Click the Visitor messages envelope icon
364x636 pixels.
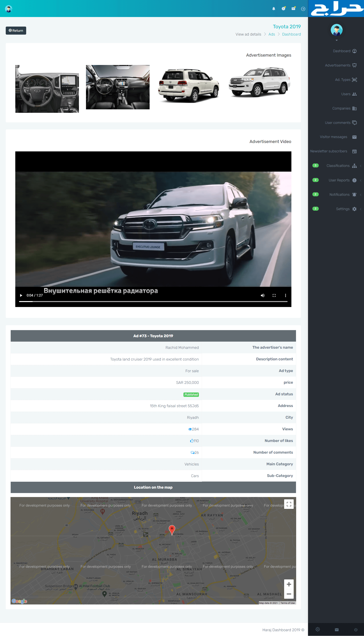click(x=354, y=137)
